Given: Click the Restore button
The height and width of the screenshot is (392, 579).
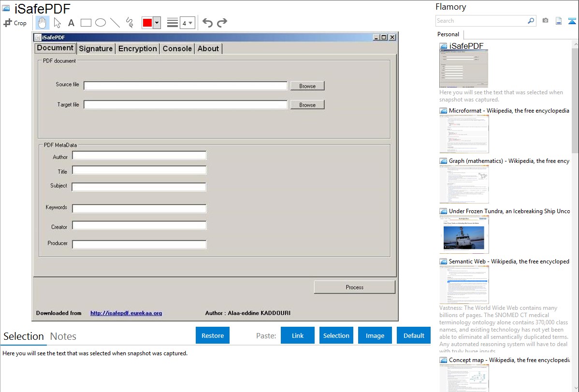Looking at the screenshot, I should pyautogui.click(x=213, y=335).
